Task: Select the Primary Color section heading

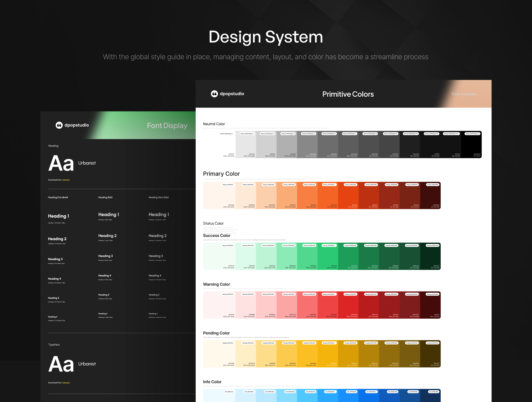Action: point(221,174)
